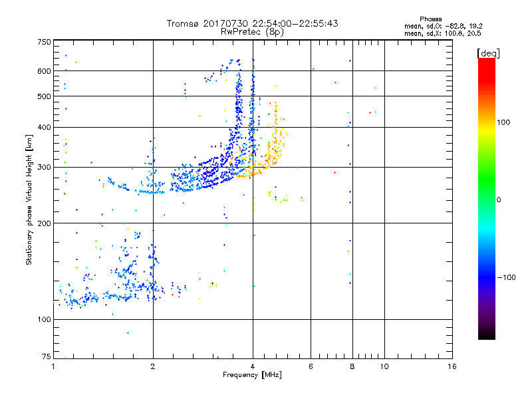Click the "mean, sd,X: 100.8, 20.5" line
The image size is (532, 399).
[442, 33]
